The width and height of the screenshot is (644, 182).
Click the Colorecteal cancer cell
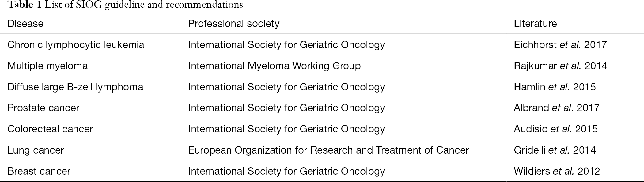[50, 129]
